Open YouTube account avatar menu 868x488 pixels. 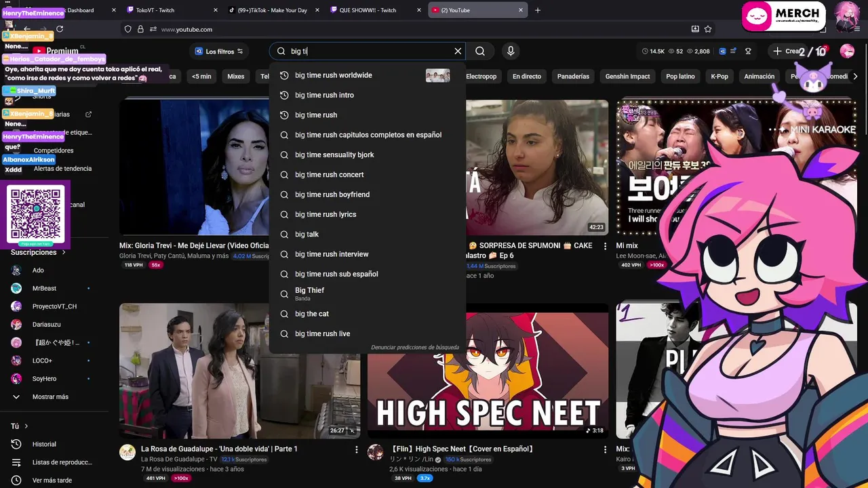pos(847,51)
